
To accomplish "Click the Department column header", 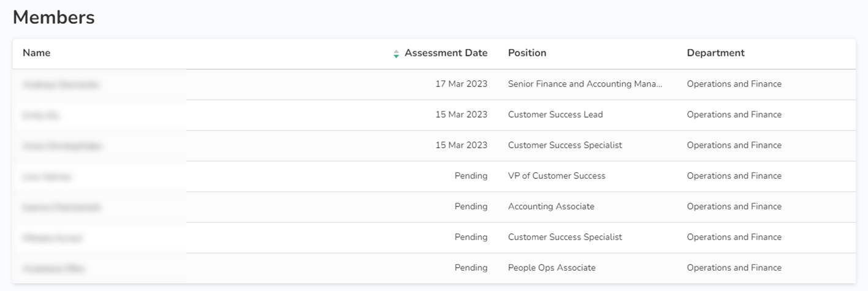I will pyautogui.click(x=715, y=53).
